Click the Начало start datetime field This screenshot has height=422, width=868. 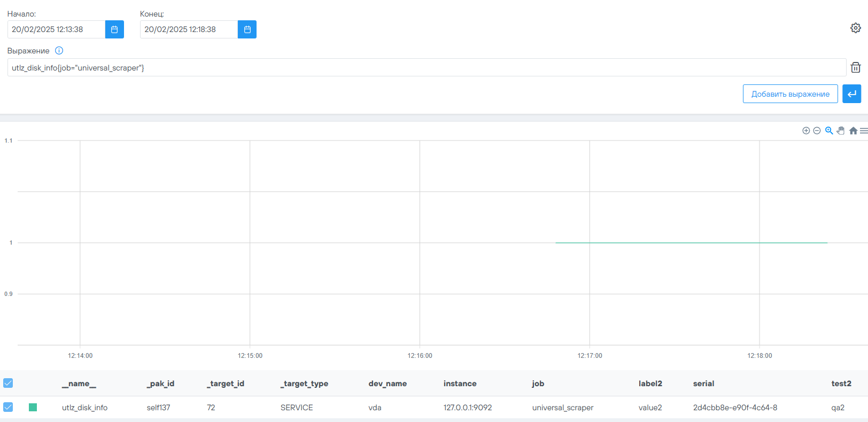coord(56,29)
